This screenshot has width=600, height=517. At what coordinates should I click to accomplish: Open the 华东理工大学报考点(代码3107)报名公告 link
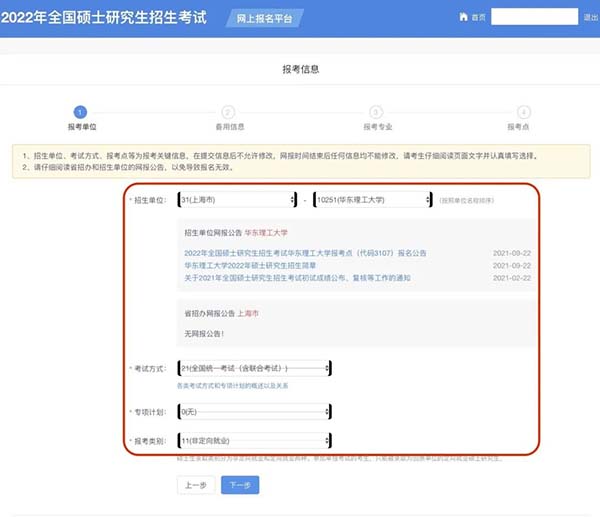click(x=305, y=253)
